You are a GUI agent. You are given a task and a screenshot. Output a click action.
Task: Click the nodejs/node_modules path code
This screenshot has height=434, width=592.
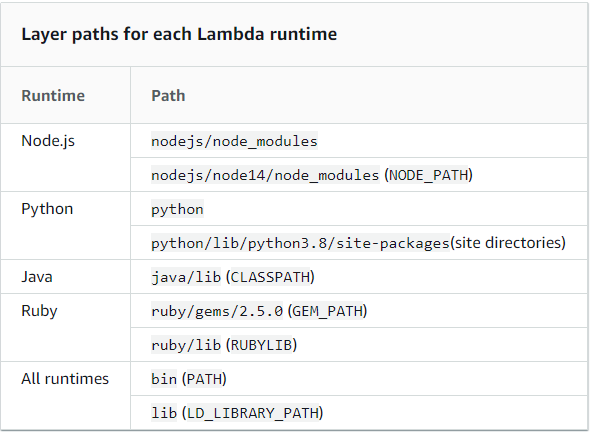(234, 141)
